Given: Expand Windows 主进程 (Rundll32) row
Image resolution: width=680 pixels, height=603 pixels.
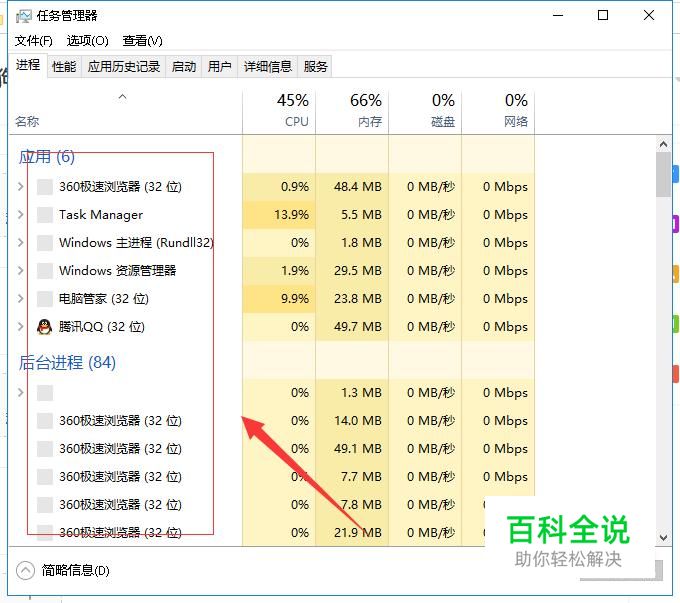Looking at the screenshot, I should tap(20, 243).
